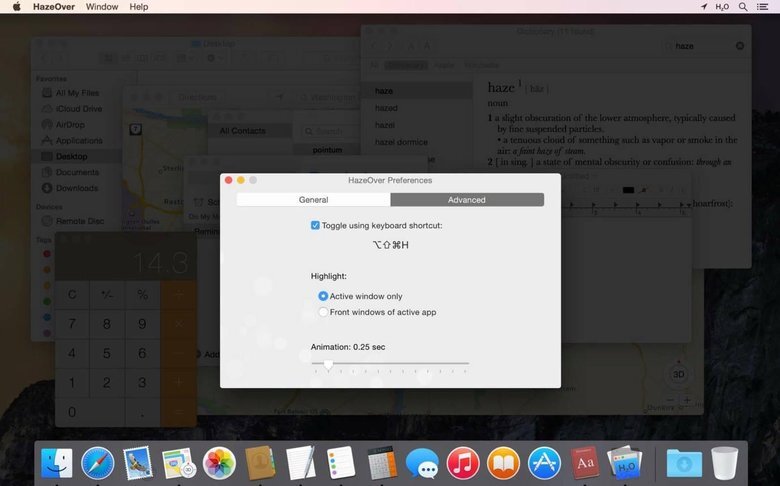The image size is (780, 486).
Task: Launch Safari from the Dock
Action: (x=98, y=463)
